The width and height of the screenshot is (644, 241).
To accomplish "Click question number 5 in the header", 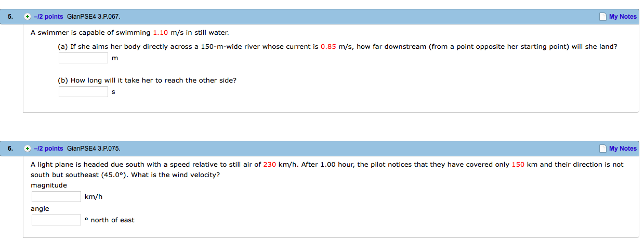I will pos(10,17).
